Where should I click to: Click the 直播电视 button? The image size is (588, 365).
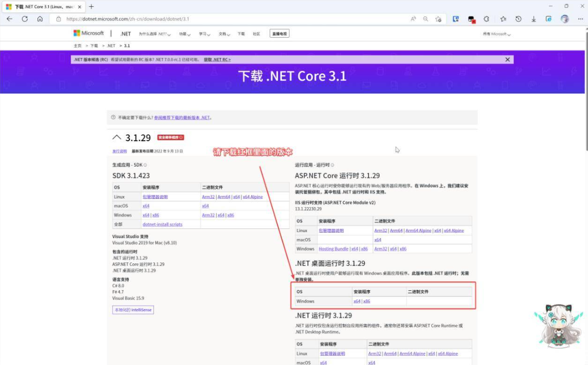[280, 34]
